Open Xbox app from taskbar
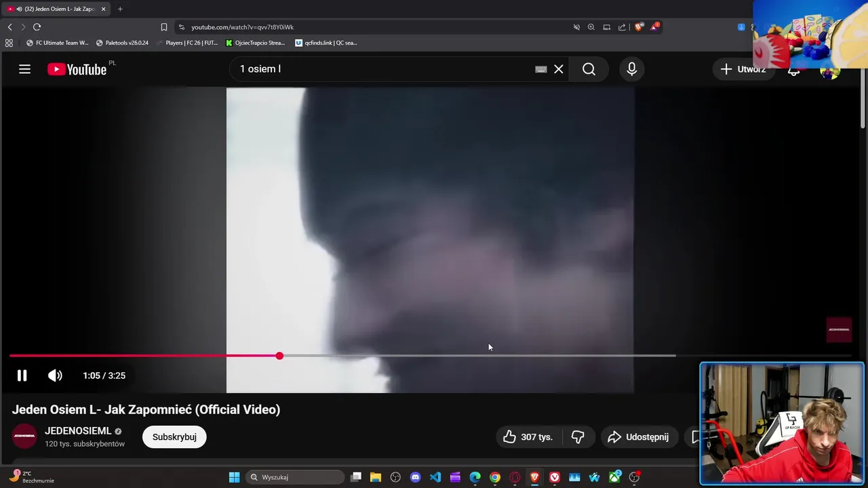Viewport: 868px width, 488px height. pyautogui.click(x=614, y=477)
